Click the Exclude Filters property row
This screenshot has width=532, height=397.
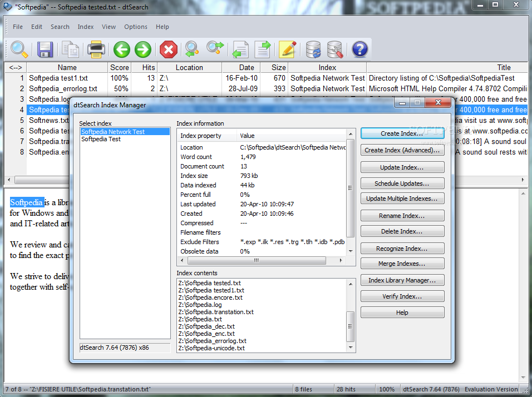tap(262, 242)
